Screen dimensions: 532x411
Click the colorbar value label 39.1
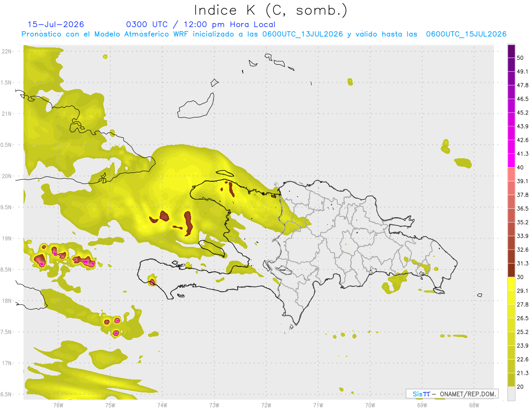click(x=523, y=181)
